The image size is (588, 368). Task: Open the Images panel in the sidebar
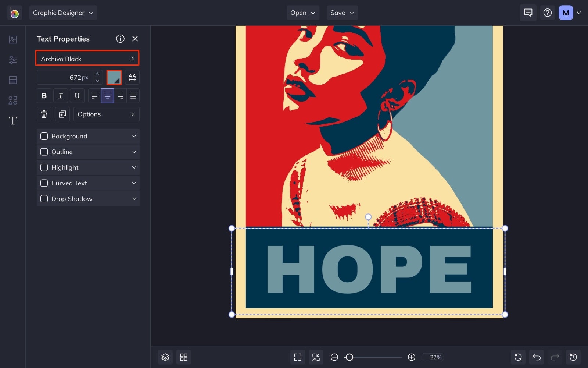(x=12, y=39)
